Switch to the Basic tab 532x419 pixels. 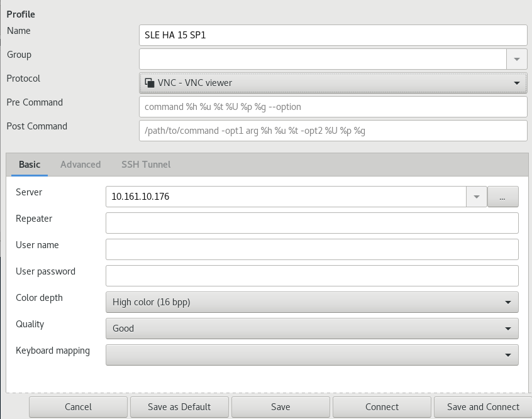[x=30, y=165]
